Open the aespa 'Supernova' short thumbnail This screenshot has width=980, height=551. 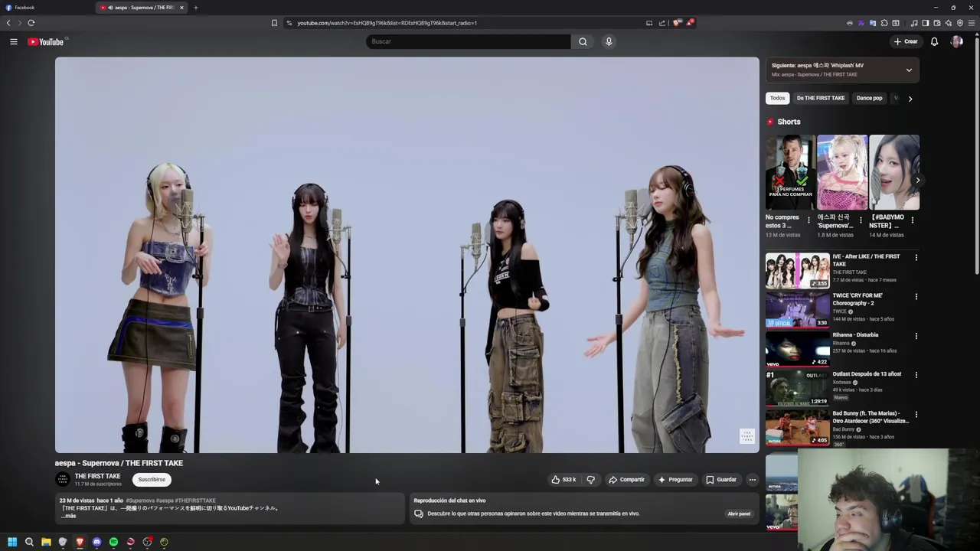click(x=842, y=172)
